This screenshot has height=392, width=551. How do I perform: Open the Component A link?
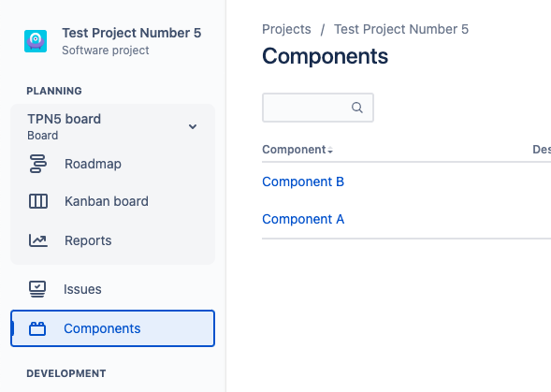pyautogui.click(x=303, y=219)
